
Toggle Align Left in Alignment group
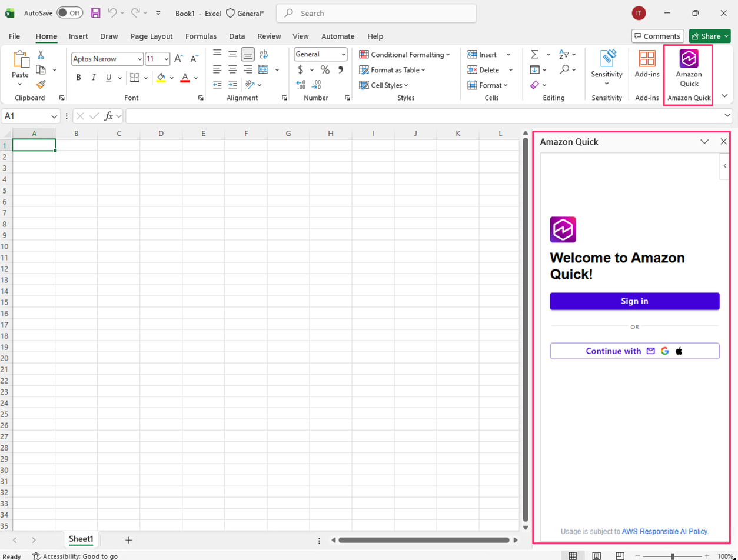[218, 70]
